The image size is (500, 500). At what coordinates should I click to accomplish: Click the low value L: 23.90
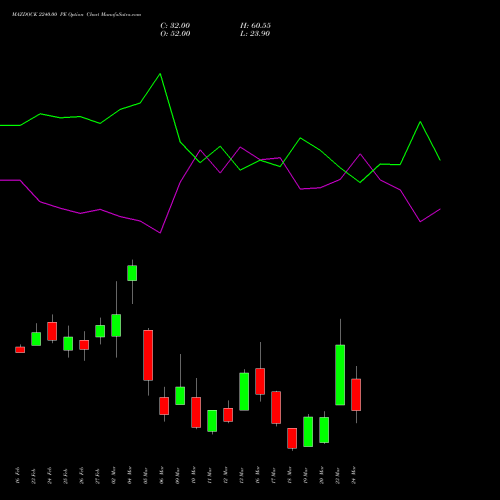point(255,34)
